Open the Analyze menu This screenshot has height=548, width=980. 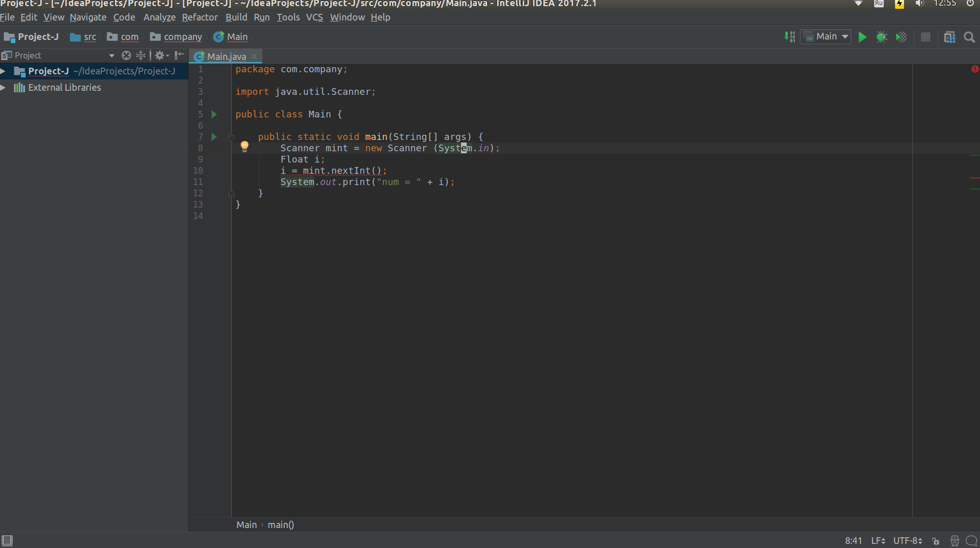point(159,17)
